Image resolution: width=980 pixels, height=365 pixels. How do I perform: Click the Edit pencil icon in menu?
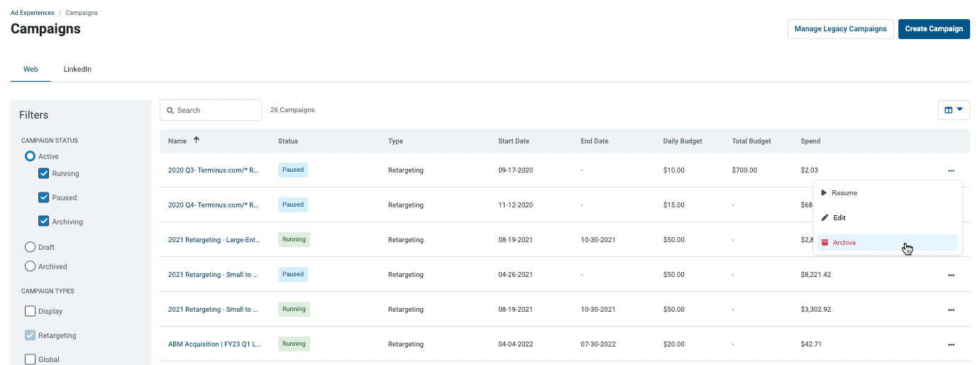click(x=824, y=217)
